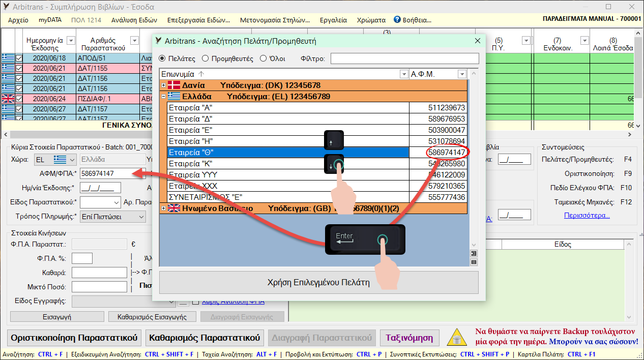Click the customer list vertical scrollbar
The image size is (644, 360).
474,160
